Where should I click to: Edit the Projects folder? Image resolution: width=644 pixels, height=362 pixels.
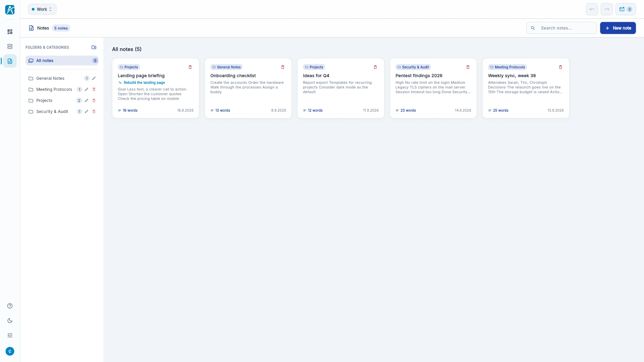point(87,101)
